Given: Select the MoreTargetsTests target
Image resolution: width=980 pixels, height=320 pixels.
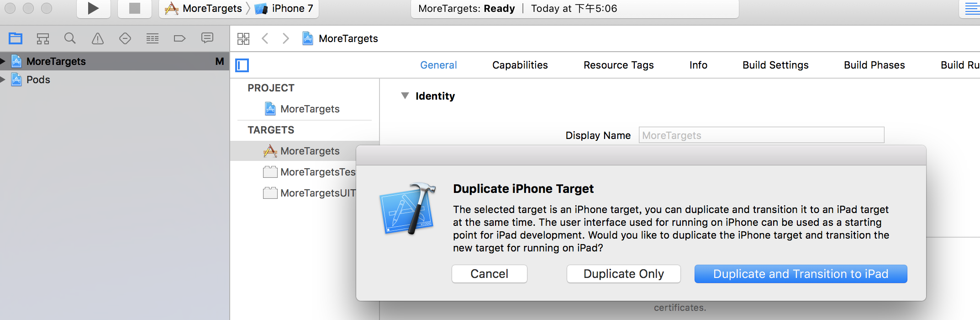Looking at the screenshot, I should [x=309, y=172].
